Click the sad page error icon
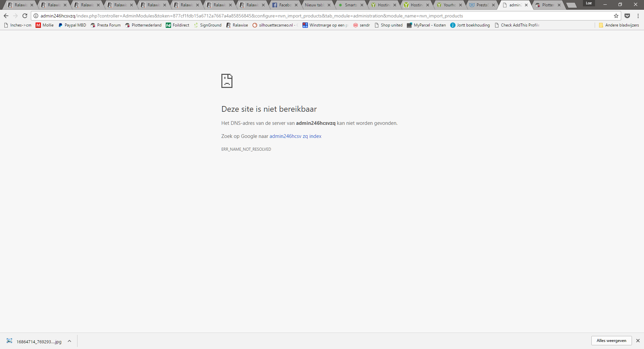Screen dimensions: 644x349 point(227,81)
